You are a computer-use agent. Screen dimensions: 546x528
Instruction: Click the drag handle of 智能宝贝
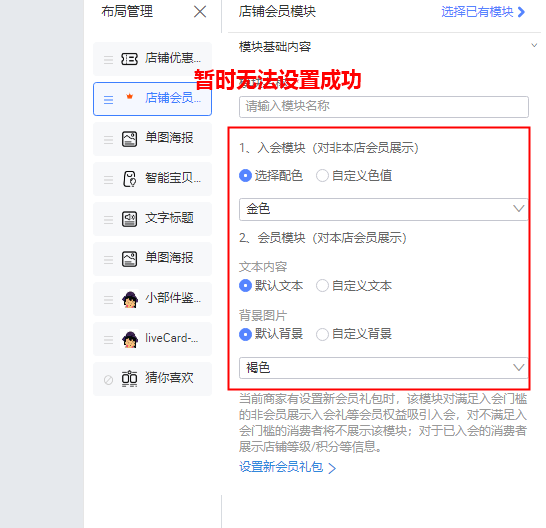point(108,180)
